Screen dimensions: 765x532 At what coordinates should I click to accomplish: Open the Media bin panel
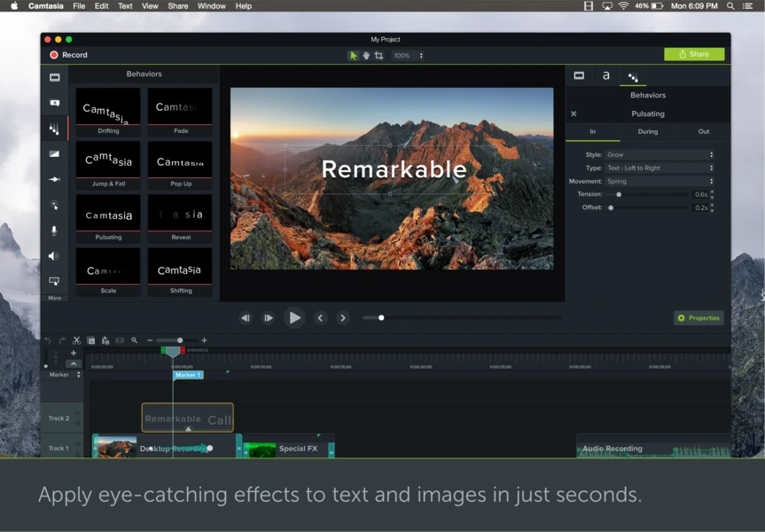pyautogui.click(x=53, y=76)
